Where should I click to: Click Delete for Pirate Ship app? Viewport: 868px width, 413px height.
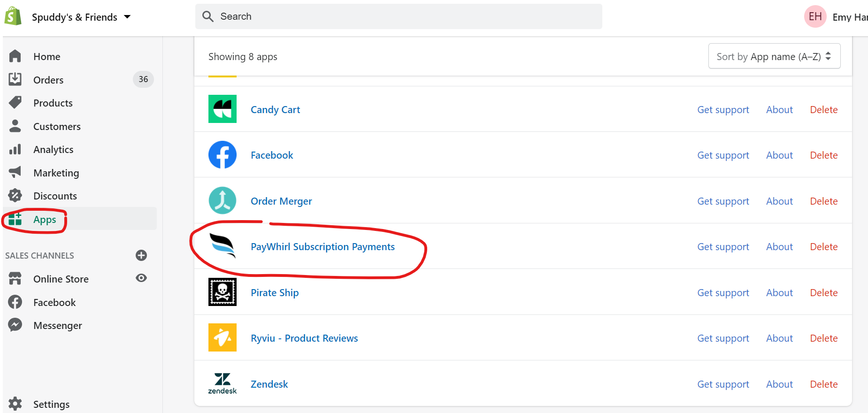(823, 293)
